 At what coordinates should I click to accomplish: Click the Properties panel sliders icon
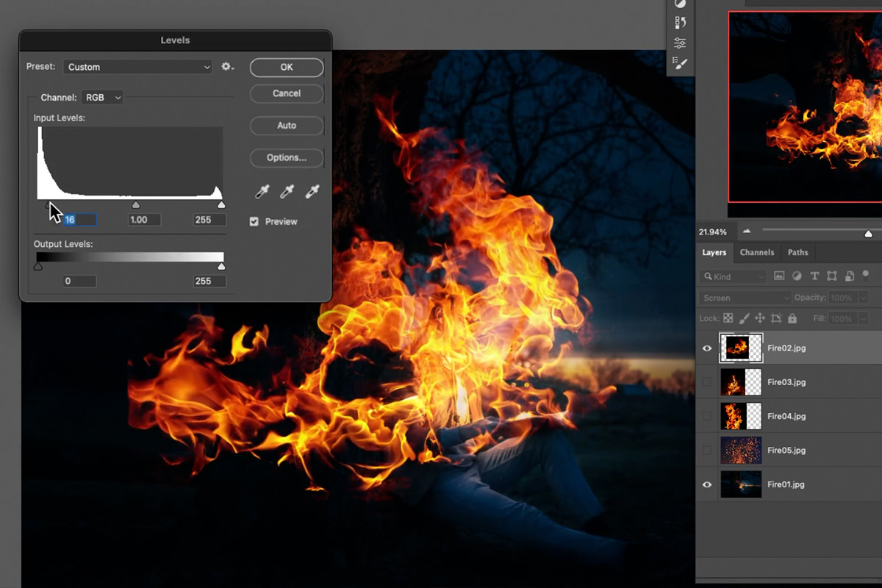tap(680, 43)
